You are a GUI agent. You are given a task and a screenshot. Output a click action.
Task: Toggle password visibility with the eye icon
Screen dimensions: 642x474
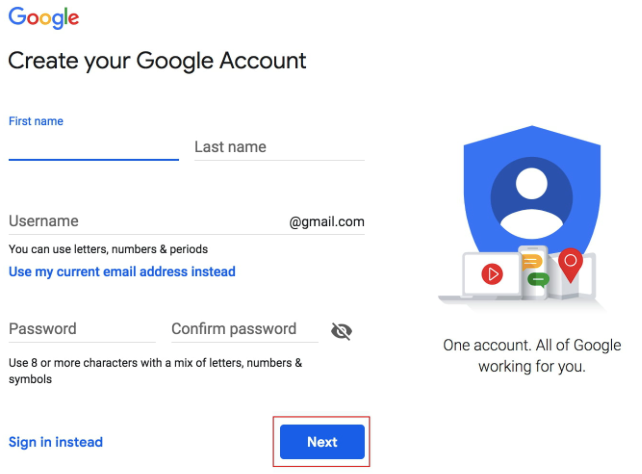341,331
